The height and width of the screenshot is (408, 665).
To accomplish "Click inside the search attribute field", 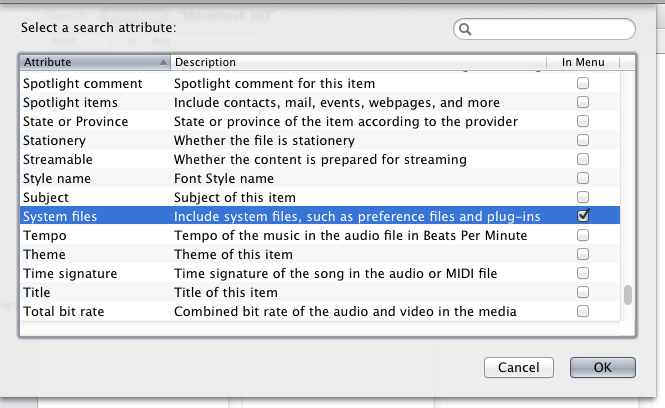I will pos(552,30).
